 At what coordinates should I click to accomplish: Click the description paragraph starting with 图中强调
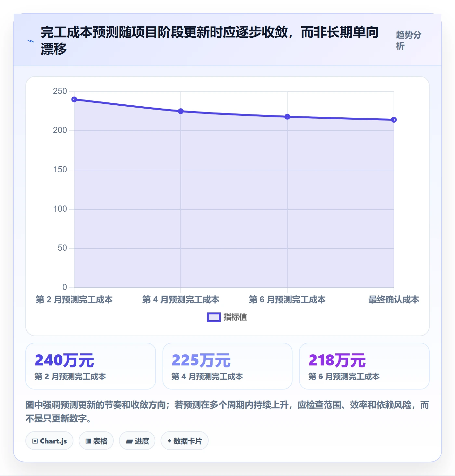[227, 412]
